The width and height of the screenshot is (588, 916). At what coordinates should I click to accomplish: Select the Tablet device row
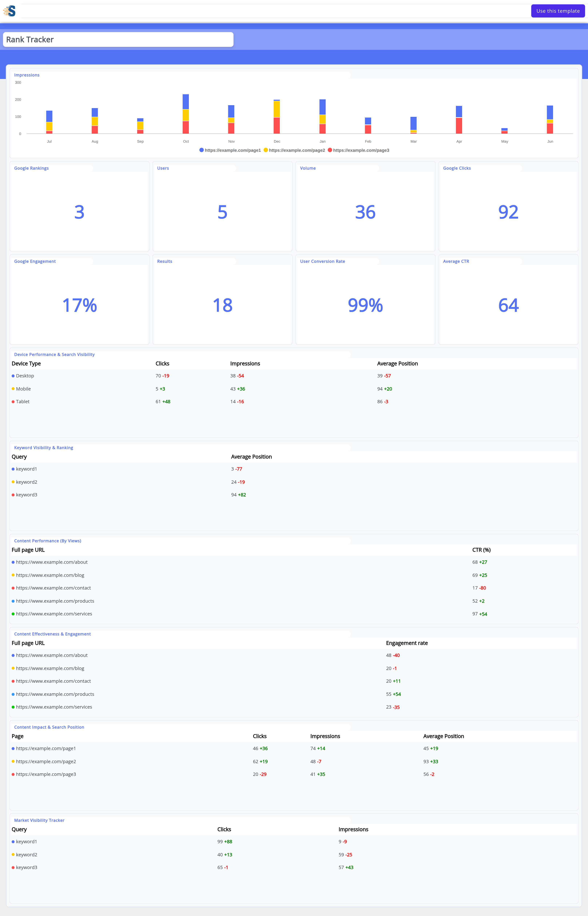tap(293, 402)
